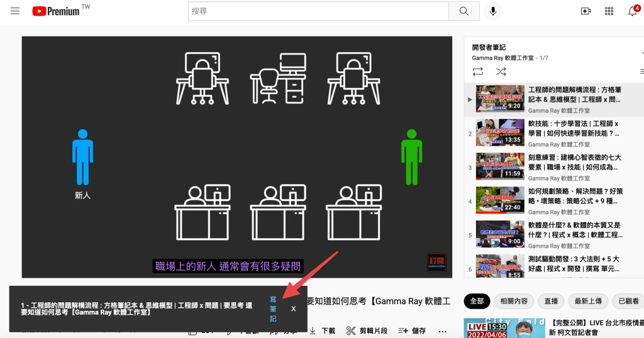Select the 全部 filter chip

[476, 301]
